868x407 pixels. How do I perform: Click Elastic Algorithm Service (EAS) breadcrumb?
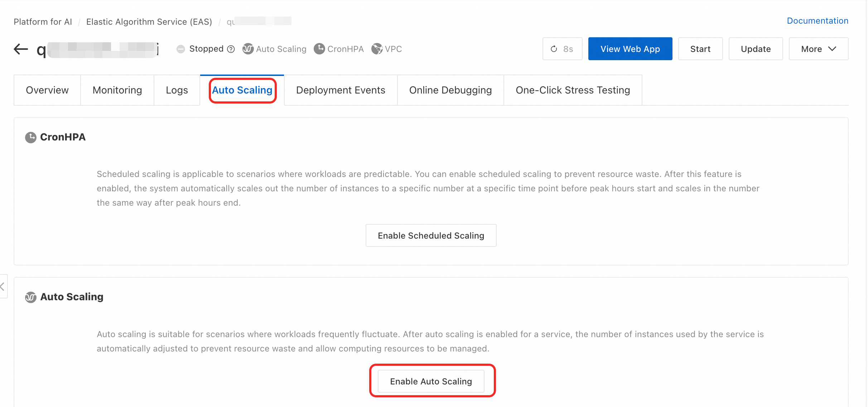pyautogui.click(x=149, y=22)
